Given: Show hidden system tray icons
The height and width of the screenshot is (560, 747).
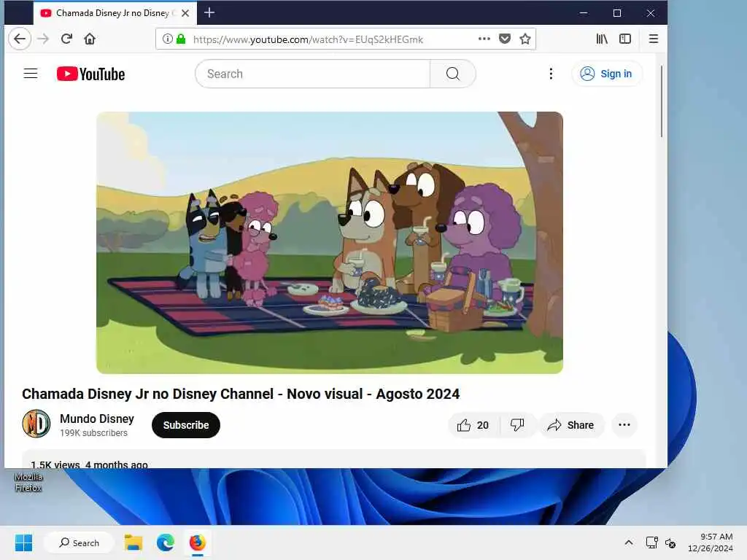Looking at the screenshot, I should click(629, 542).
